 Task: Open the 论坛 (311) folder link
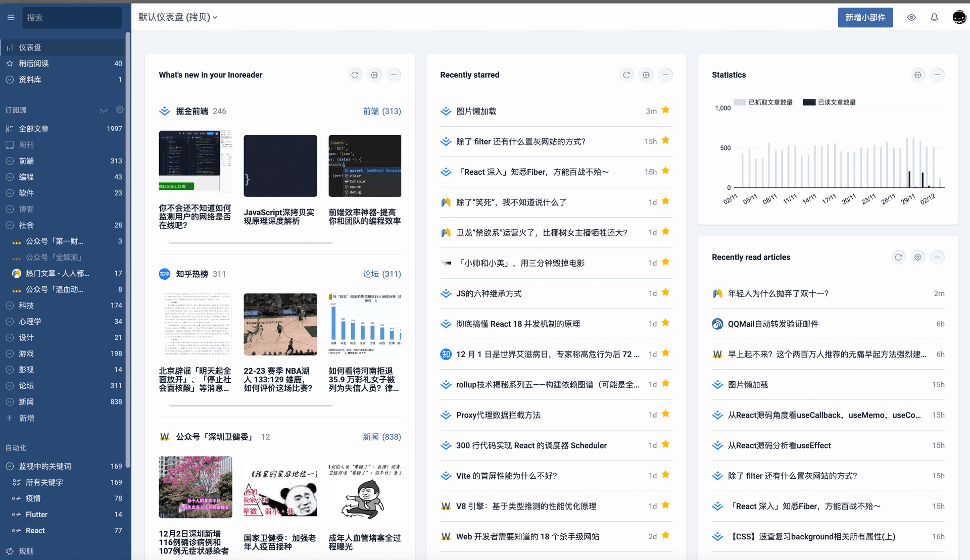[x=382, y=274]
